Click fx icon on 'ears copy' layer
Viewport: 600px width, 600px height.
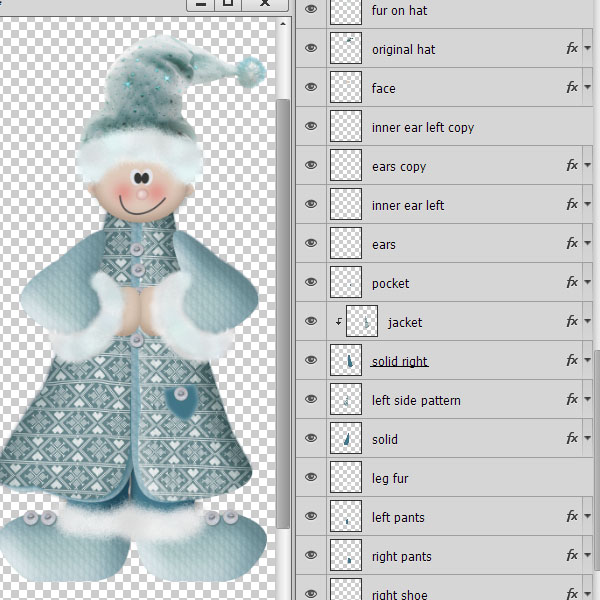point(572,165)
